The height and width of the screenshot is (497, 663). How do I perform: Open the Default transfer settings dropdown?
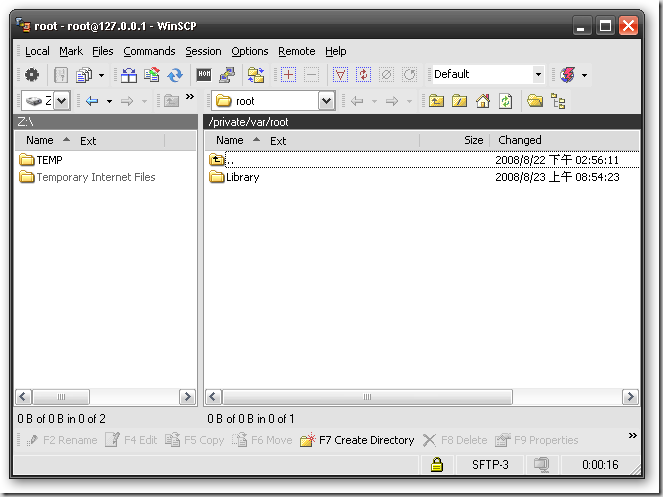pos(538,74)
